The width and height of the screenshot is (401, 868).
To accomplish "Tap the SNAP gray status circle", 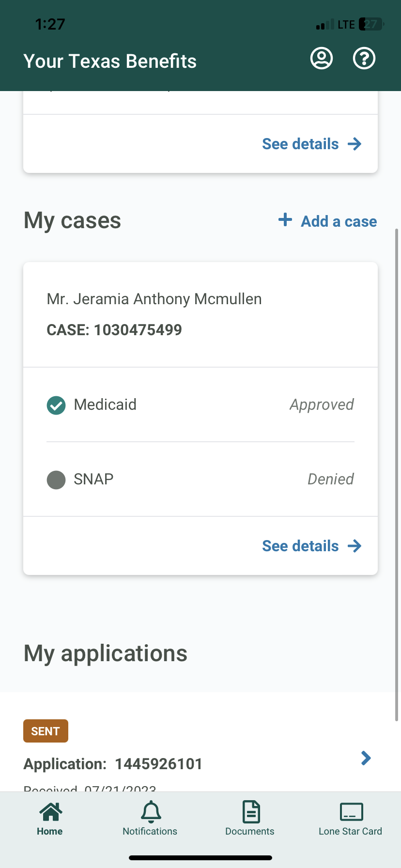I will tap(56, 480).
